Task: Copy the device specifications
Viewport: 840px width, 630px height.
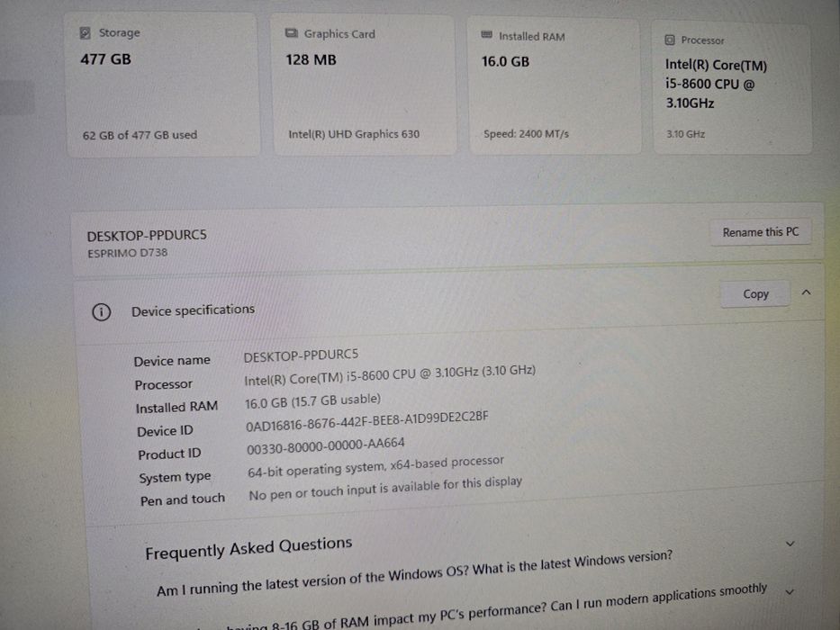Action: 755,294
